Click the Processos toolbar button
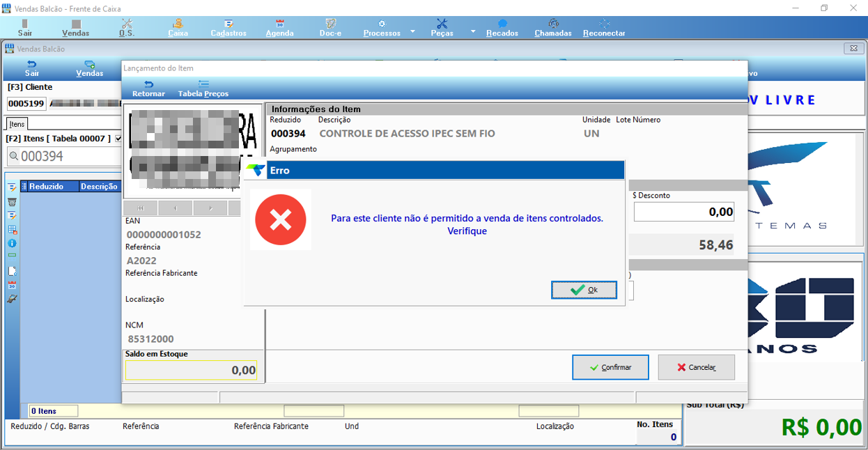Viewport: 868px width, 450px height. [x=382, y=28]
